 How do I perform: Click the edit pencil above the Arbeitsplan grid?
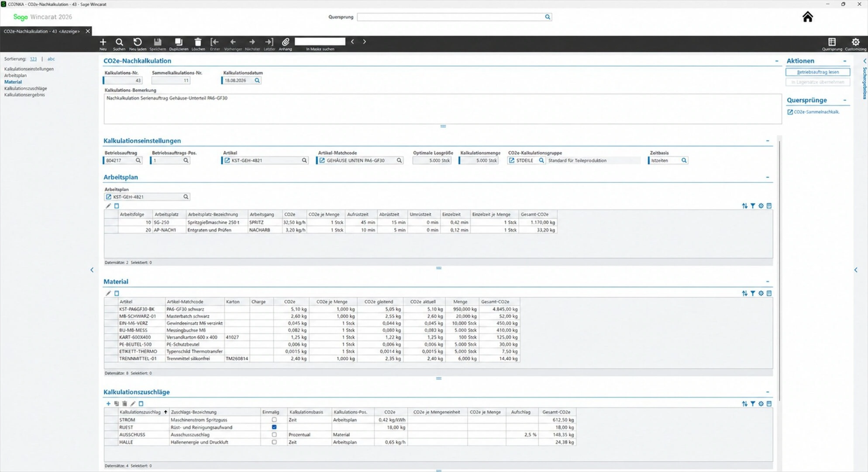108,206
